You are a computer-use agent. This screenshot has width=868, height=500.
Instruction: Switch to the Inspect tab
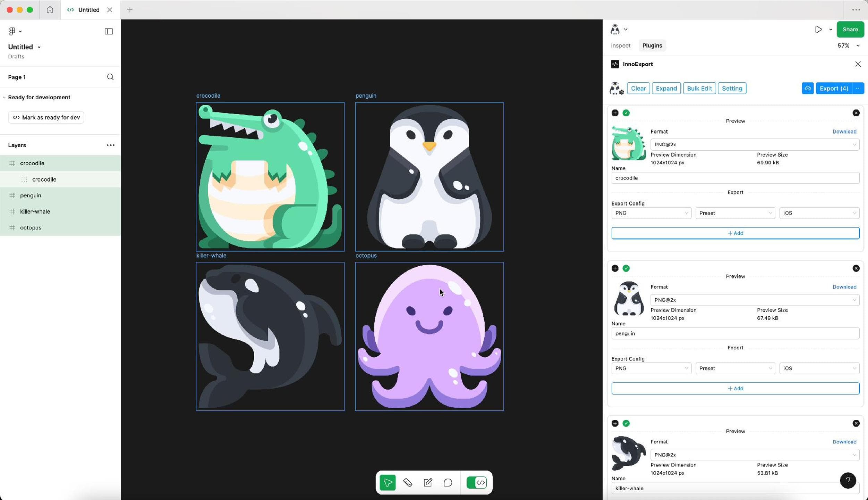click(621, 45)
